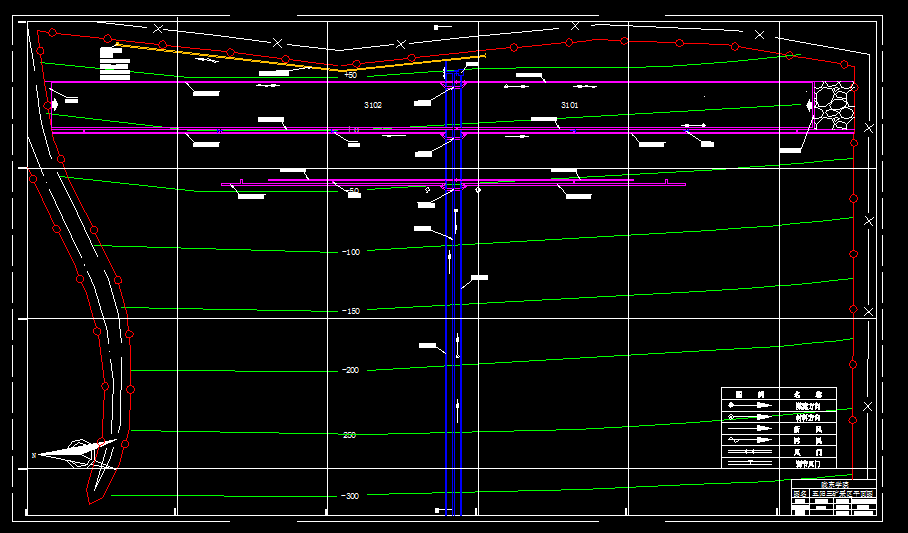Select the +50 contour elevation label
The image size is (908, 533).
[351, 75]
